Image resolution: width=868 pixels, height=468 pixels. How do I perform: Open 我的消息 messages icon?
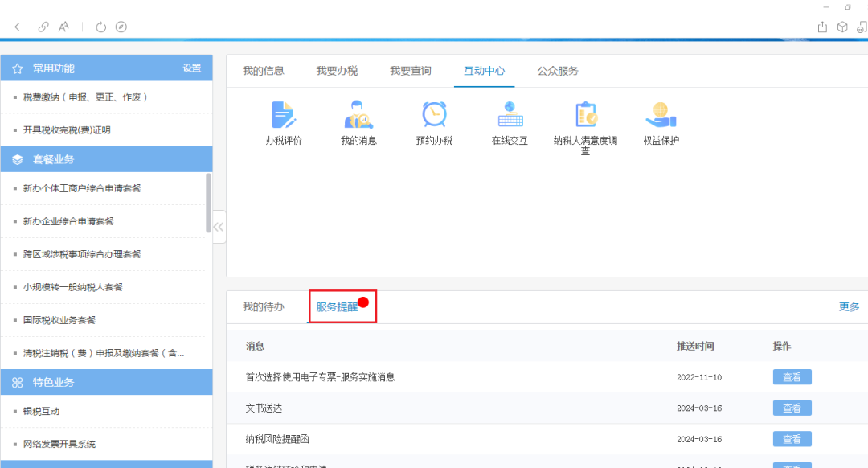pos(358,115)
